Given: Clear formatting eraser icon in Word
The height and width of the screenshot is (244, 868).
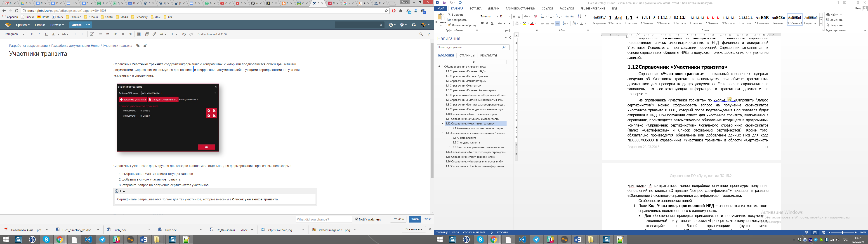Looking at the screenshot, I should 535,16.
